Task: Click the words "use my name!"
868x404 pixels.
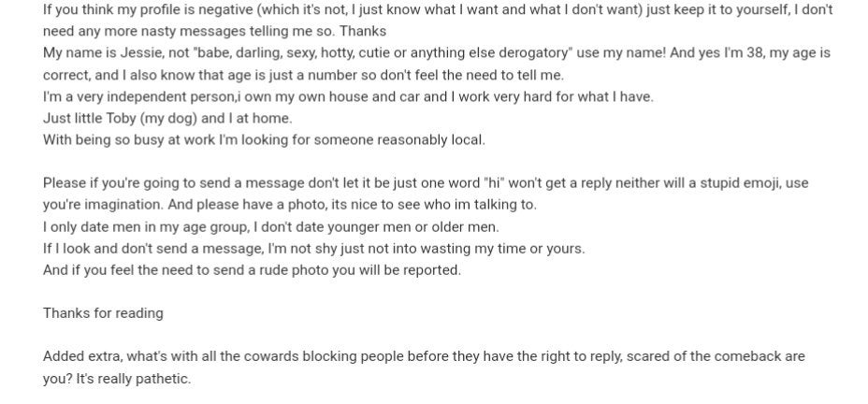Action: pyautogui.click(x=622, y=53)
